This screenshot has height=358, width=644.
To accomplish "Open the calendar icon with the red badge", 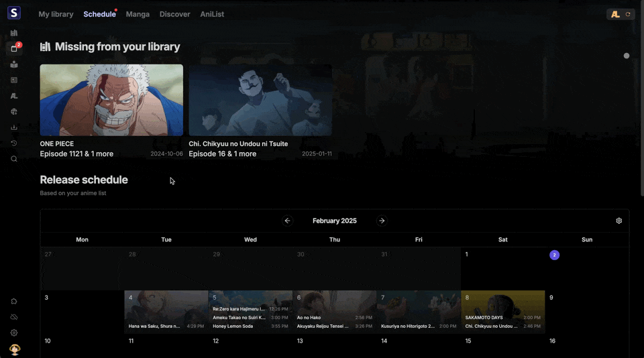I will [x=14, y=48].
